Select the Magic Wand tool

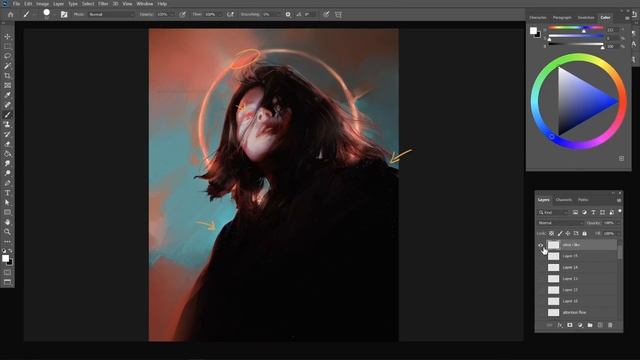click(x=7, y=66)
